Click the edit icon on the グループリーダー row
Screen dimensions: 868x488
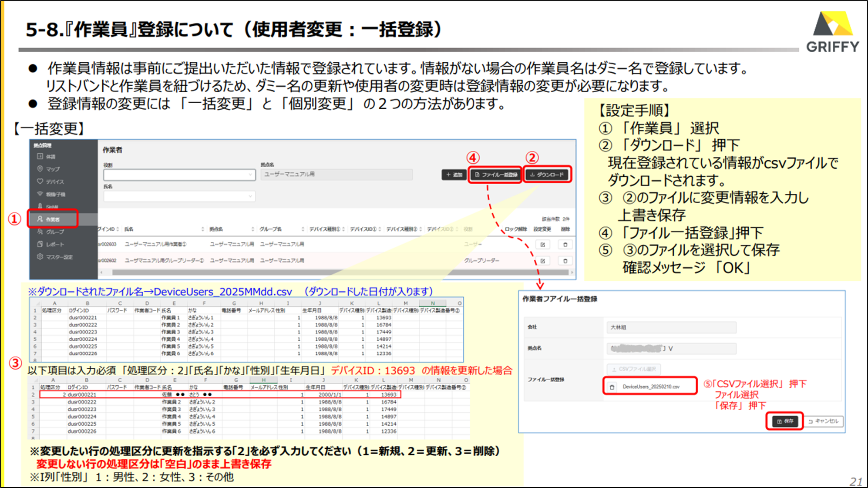pyautogui.click(x=542, y=260)
